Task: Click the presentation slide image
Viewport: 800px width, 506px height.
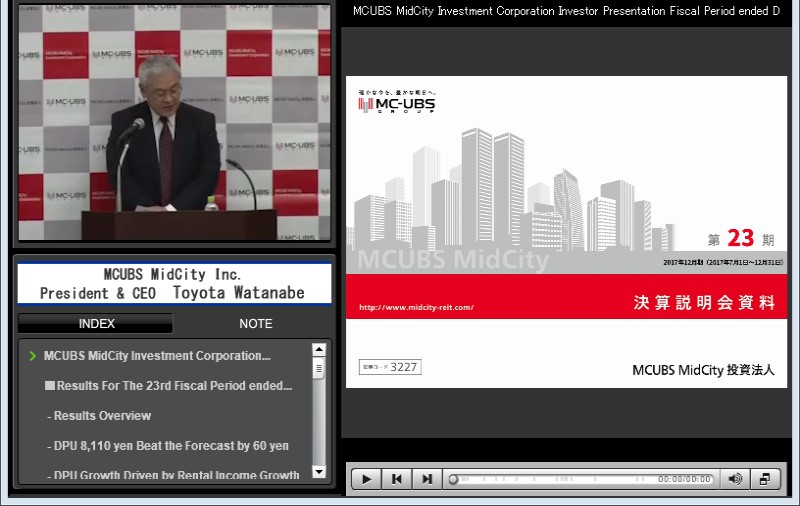Action: coord(566,230)
